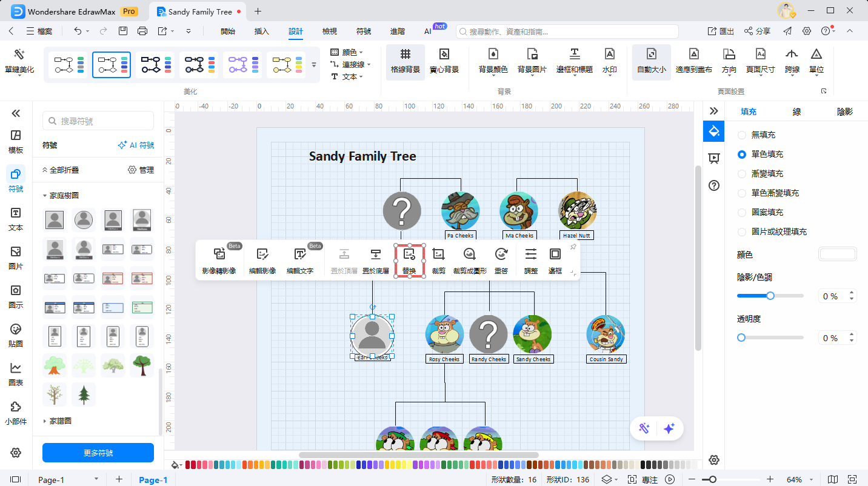Open the 顏色 theme color dropdown
868x486 pixels.
(347, 53)
